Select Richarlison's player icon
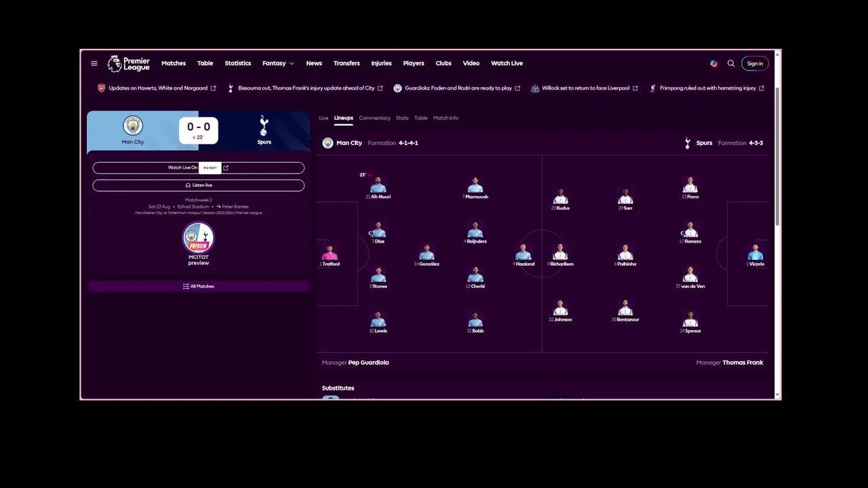The image size is (868, 488). pos(561,253)
